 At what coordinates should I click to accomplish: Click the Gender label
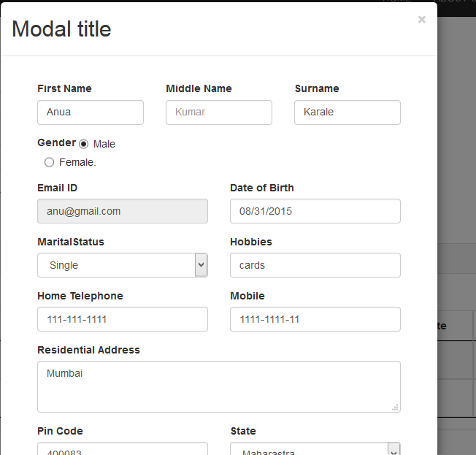56,142
